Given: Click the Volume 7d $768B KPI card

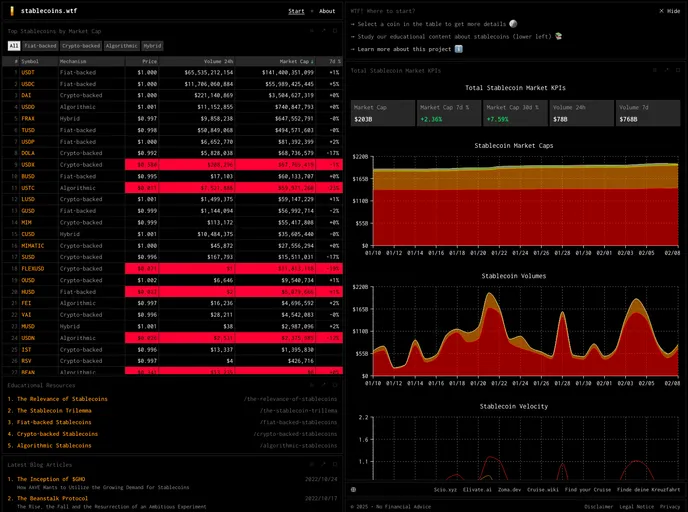Looking at the screenshot, I should point(648,113).
